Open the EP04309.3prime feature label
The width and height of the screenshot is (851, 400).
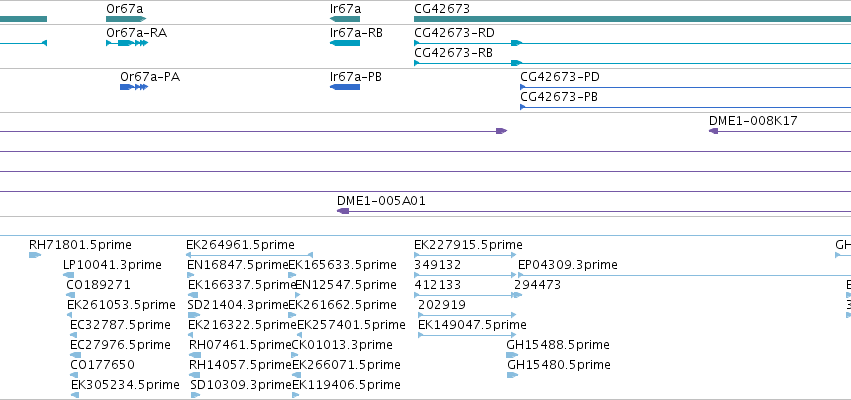tap(567, 265)
